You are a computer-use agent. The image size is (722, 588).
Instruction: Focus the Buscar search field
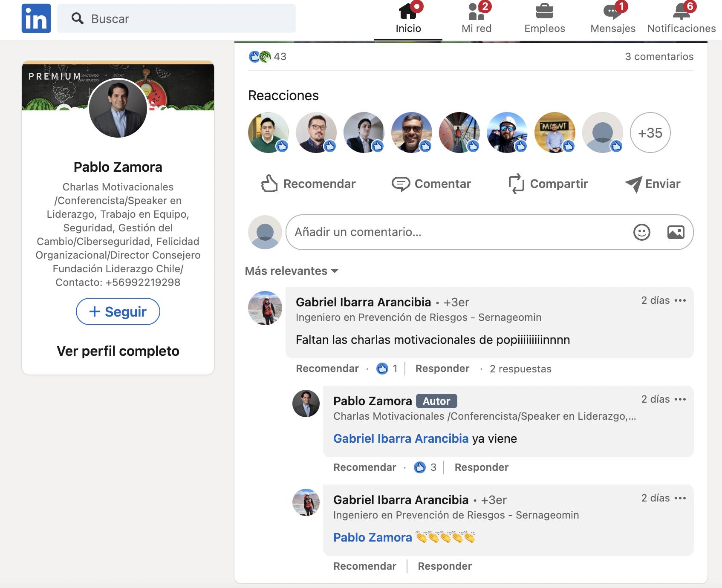point(176,18)
